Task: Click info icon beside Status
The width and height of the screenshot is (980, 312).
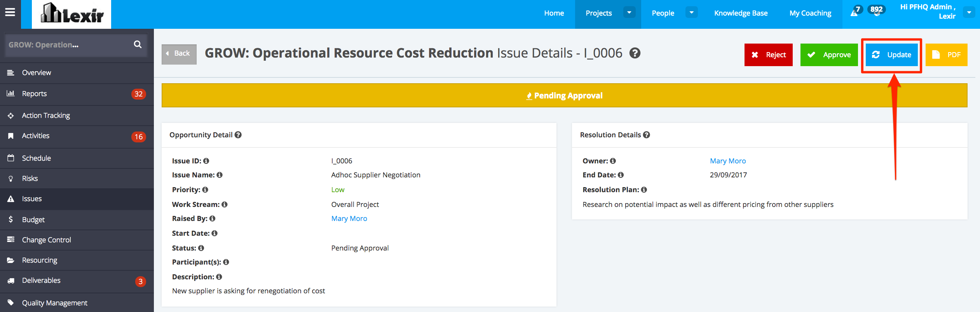Action: pos(201,248)
